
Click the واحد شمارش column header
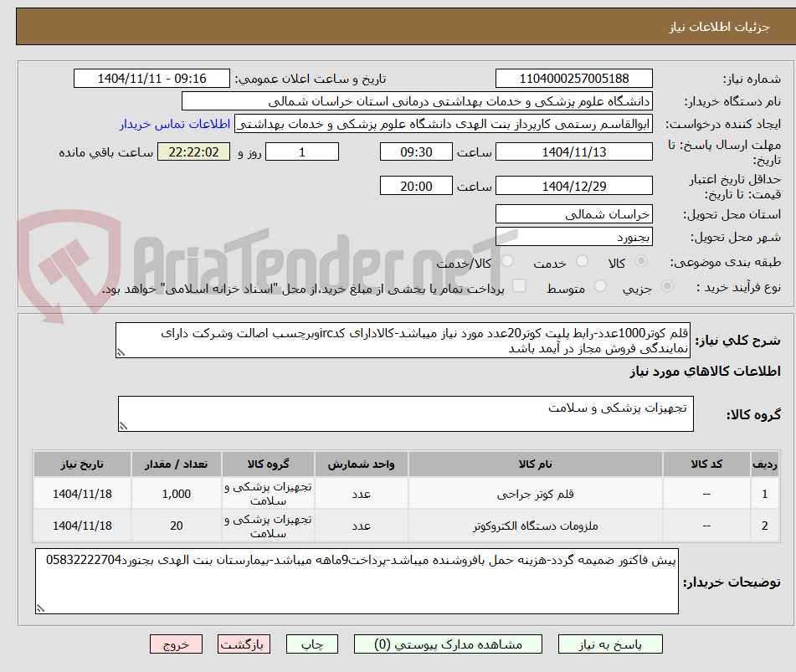(361, 464)
